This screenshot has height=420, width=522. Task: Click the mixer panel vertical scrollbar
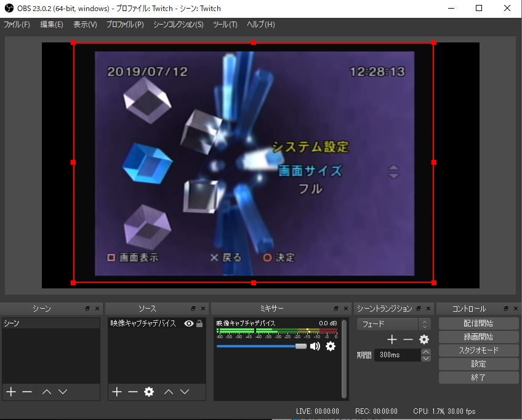[344, 359]
